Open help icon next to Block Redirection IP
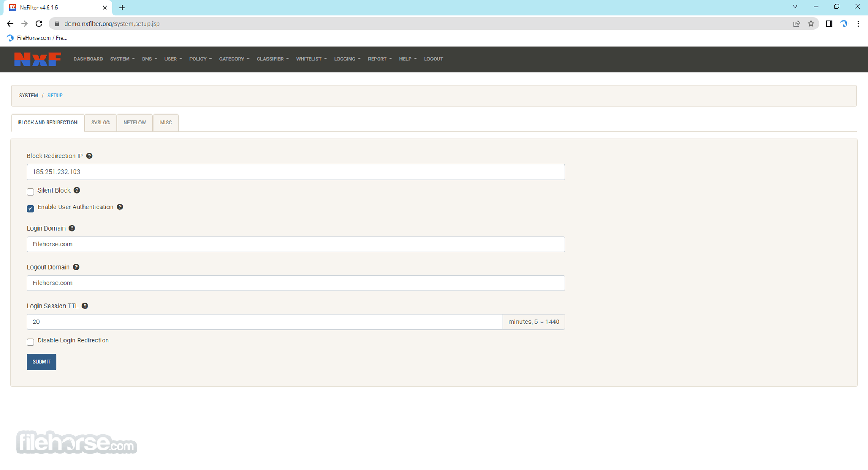Image resolution: width=868 pixels, height=470 pixels. pyautogui.click(x=90, y=156)
